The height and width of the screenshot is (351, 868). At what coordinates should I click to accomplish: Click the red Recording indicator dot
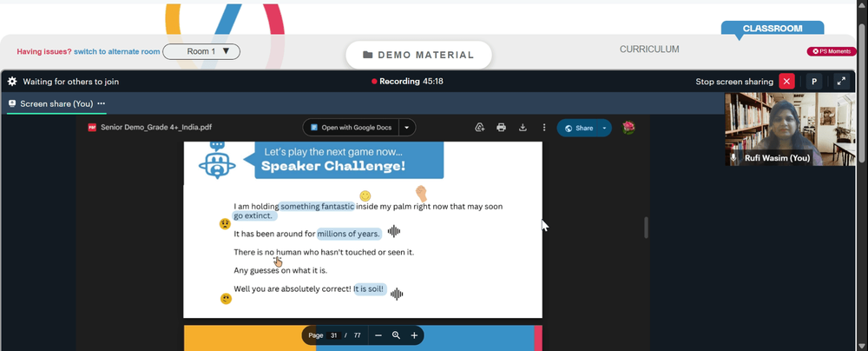(x=374, y=82)
